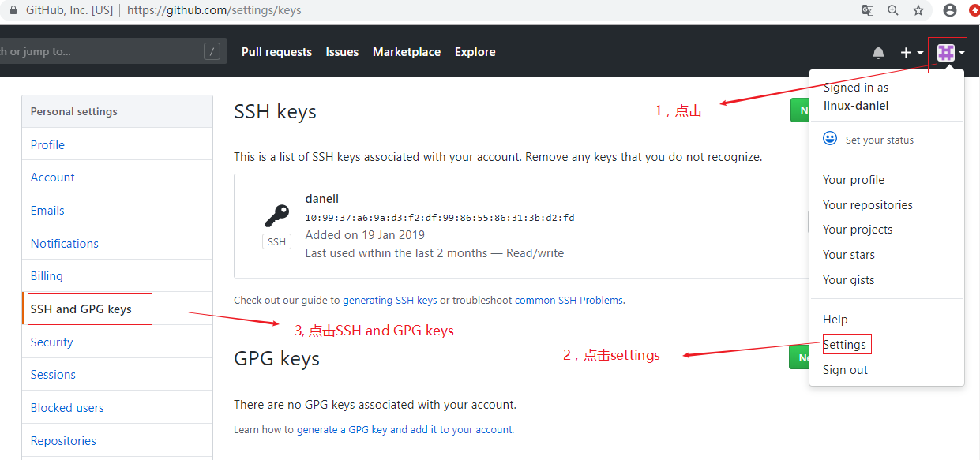Open the user avatar menu
Image resolution: width=980 pixels, height=460 pixels.
coord(950,53)
